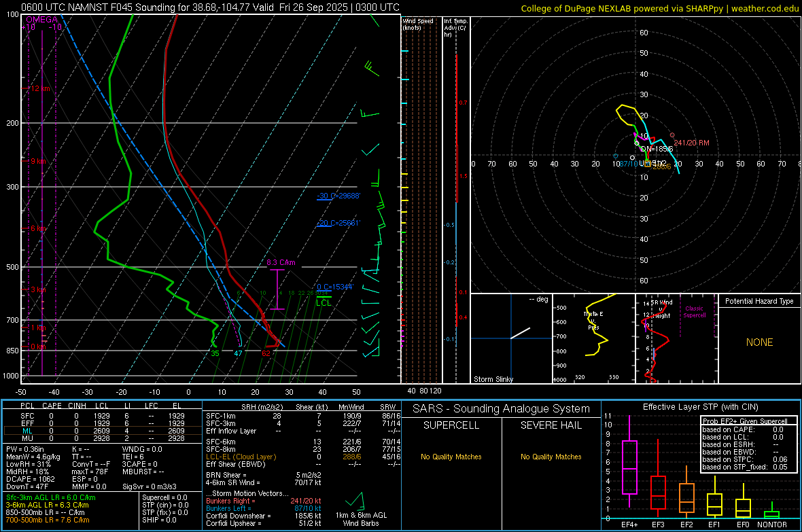The image size is (802, 532).
Task: Click the Potential Hazard Type header
Action: [759, 301]
